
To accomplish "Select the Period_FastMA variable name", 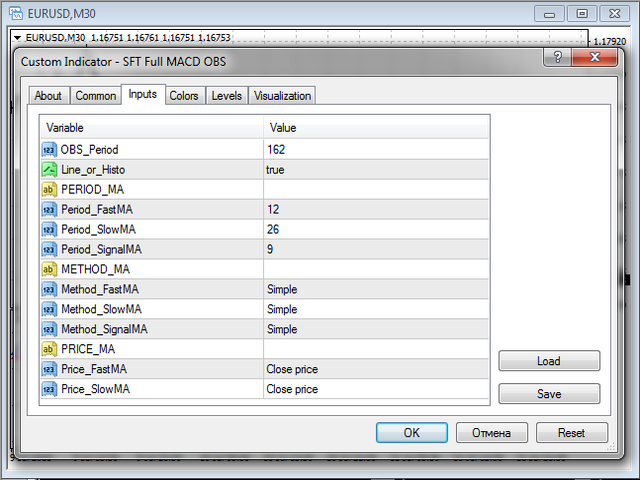I will click(x=97, y=210).
